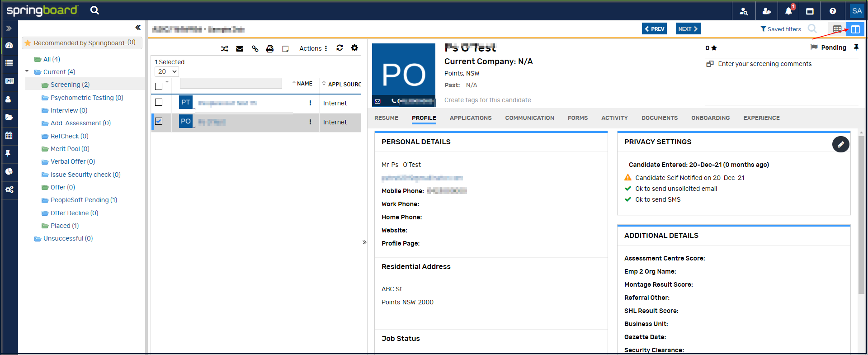Sort by the NAME column
The image size is (868, 355).
coord(304,84)
